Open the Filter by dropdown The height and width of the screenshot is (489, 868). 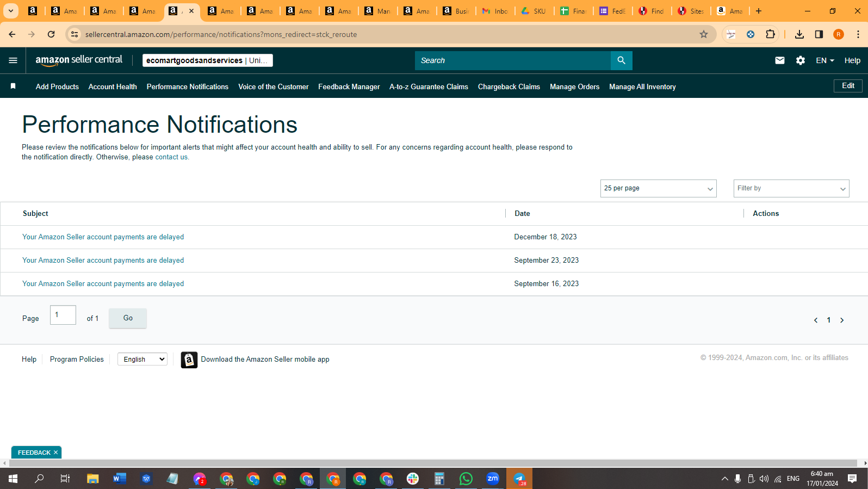[791, 188]
